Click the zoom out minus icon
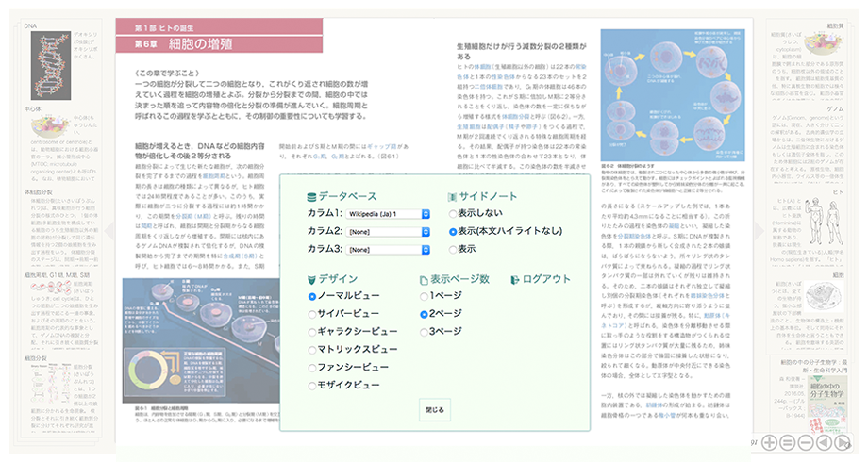 (x=806, y=442)
